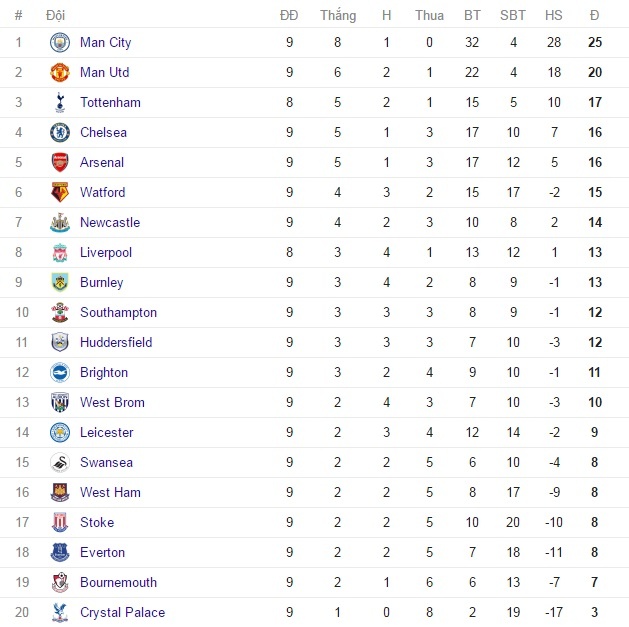Screen dimensions: 629x627
Task: Click the Đội column header
Action: 56,15
